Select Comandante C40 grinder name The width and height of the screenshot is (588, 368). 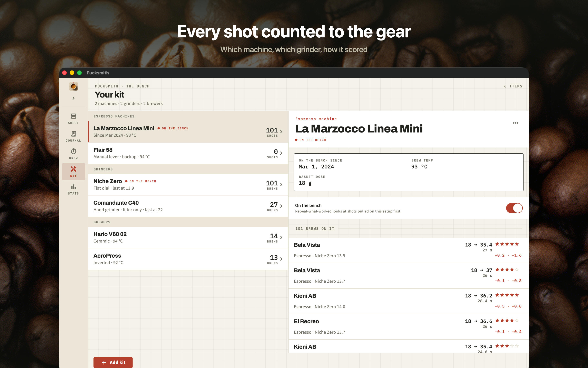116,203
